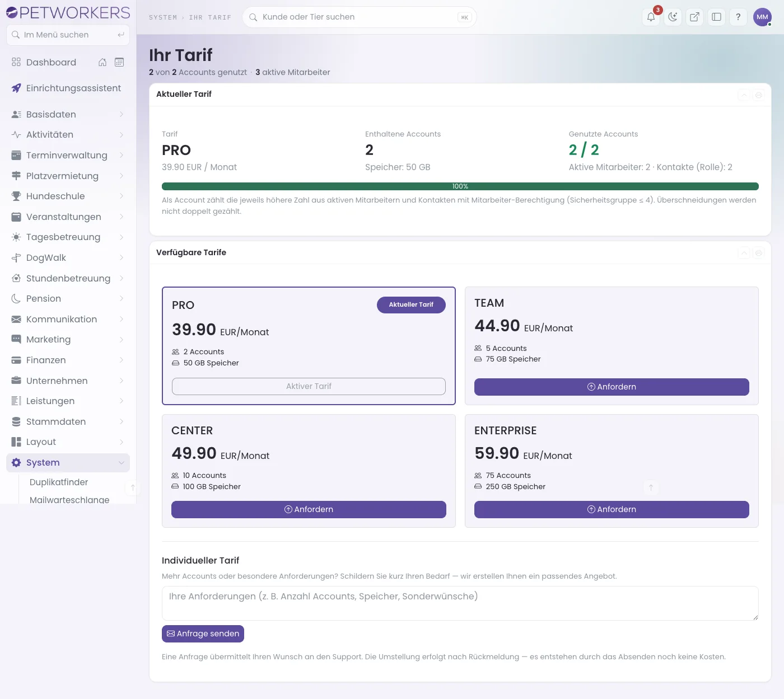Screen dimensions: 784x699
Task: Click the Marketing chat icon
Action: [x=16, y=339]
